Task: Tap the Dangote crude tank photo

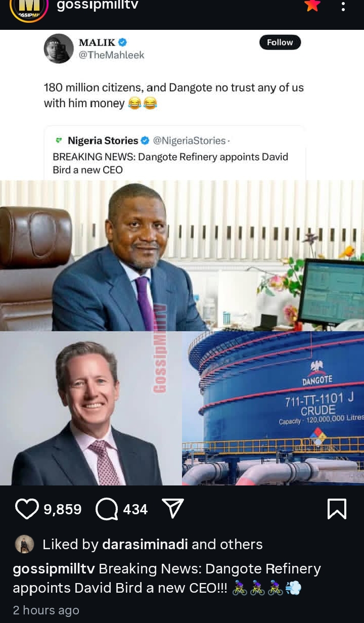Action: [273, 409]
